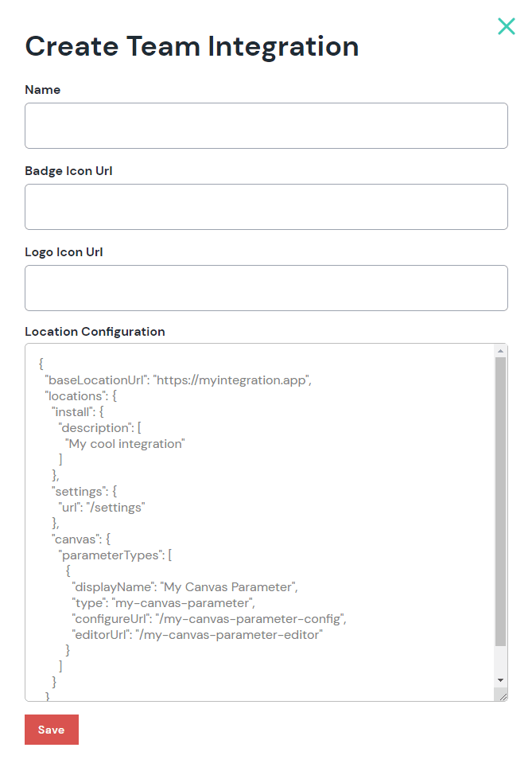
Task: Click the Location Configuration label
Action: [95, 331]
